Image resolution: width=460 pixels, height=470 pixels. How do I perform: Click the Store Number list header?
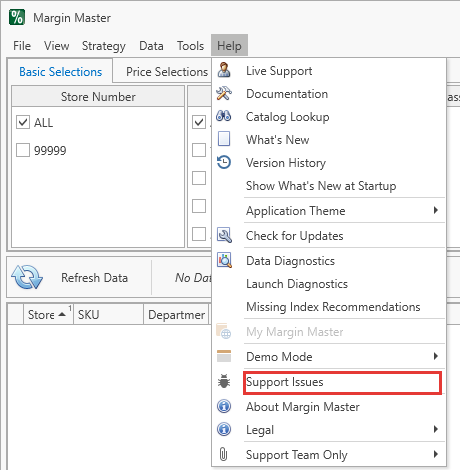tap(98, 96)
